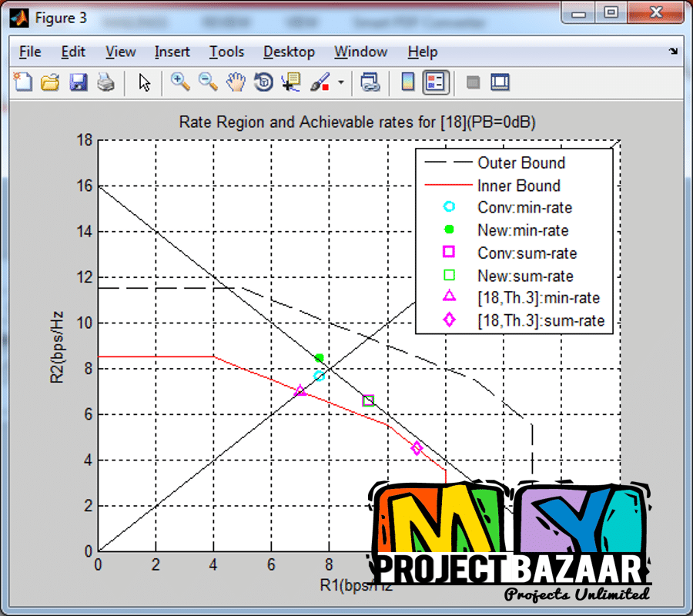Open the Insert menu
The width and height of the screenshot is (693, 616).
[172, 52]
